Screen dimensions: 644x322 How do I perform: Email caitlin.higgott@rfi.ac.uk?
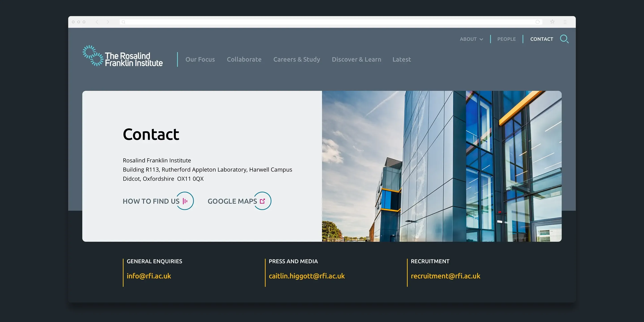307,276
